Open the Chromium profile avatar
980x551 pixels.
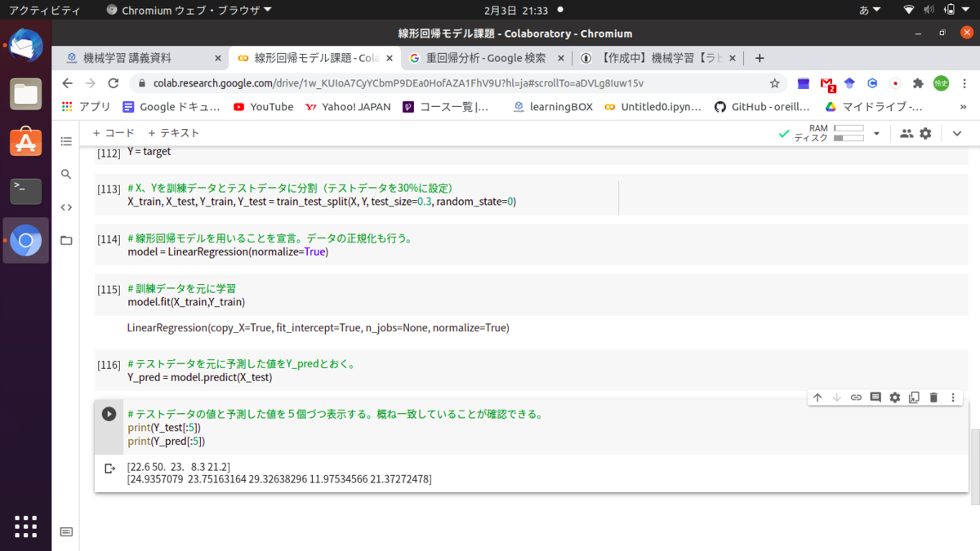click(x=942, y=83)
